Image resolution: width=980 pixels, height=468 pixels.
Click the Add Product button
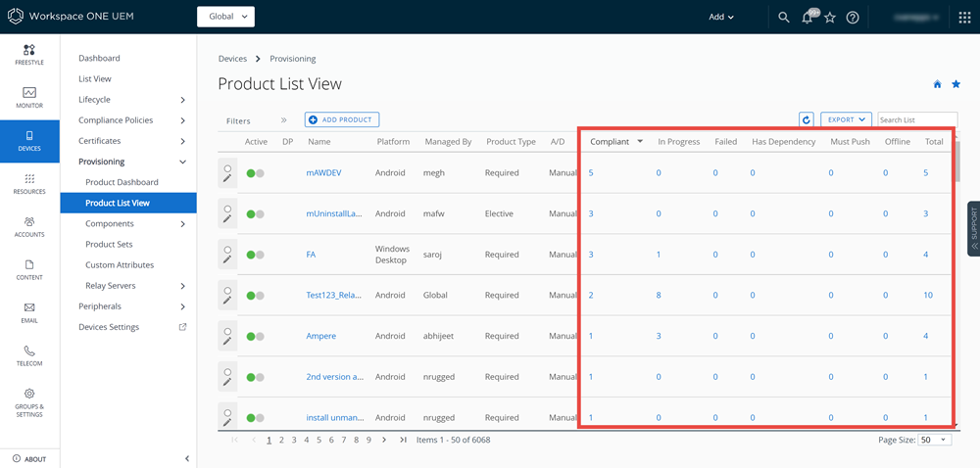tap(342, 119)
